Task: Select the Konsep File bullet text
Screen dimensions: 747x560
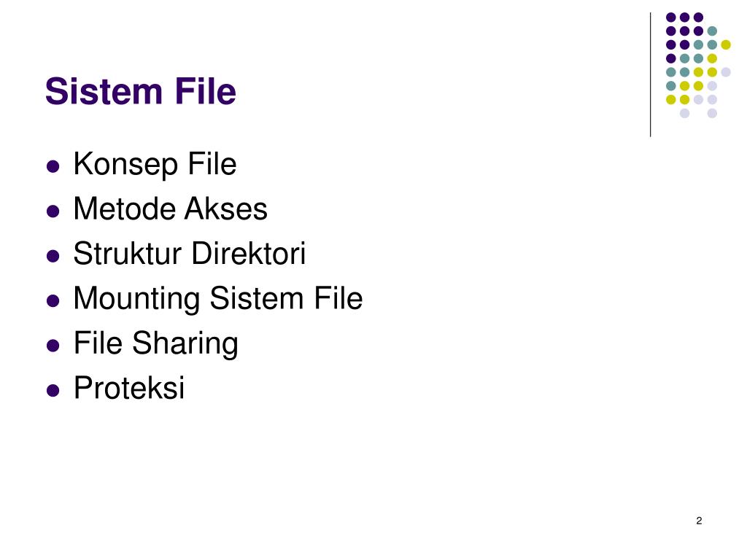Action: pyautogui.click(x=155, y=164)
